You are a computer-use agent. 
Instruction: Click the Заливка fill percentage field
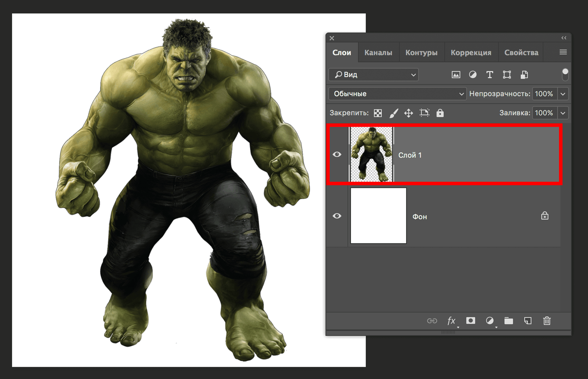(x=544, y=113)
